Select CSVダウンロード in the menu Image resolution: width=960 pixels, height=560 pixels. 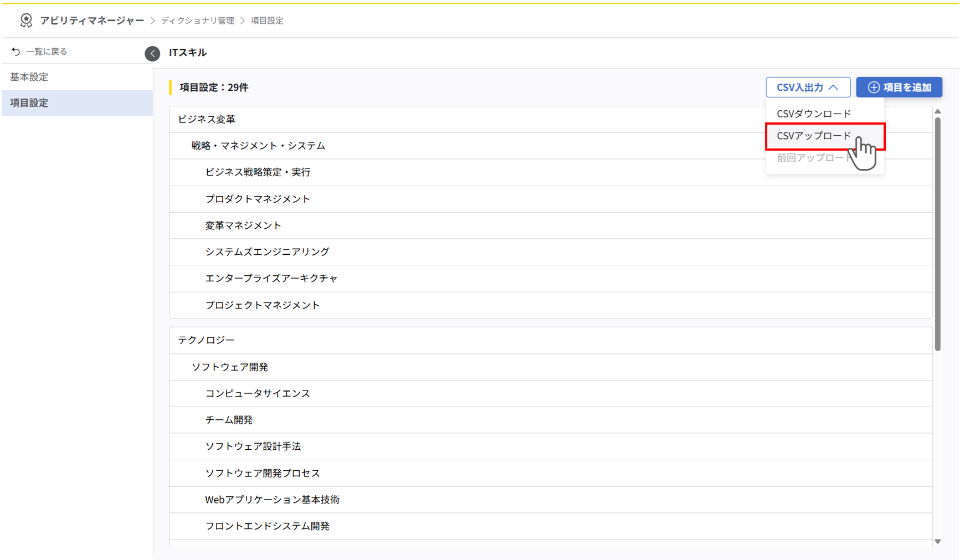point(813,113)
